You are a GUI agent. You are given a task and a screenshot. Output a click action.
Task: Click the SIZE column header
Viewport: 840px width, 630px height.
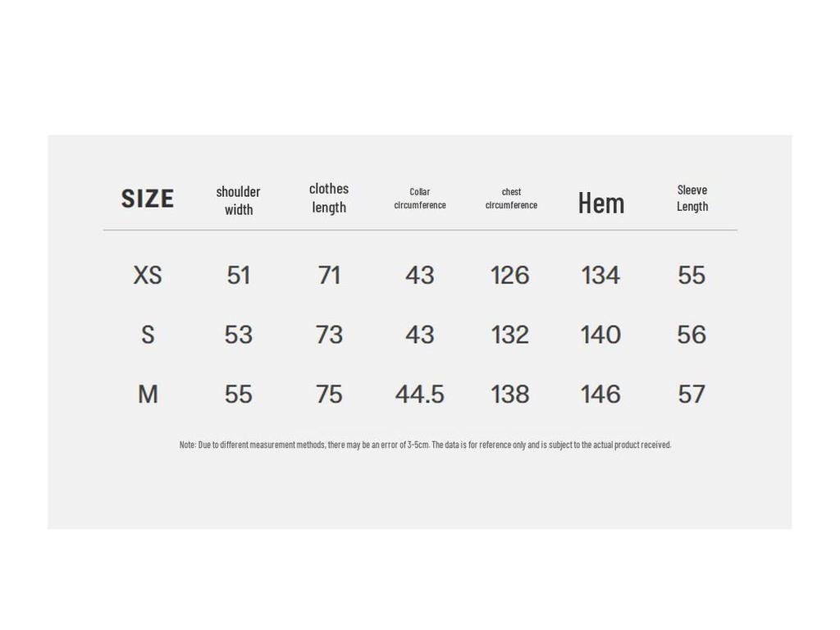148,199
